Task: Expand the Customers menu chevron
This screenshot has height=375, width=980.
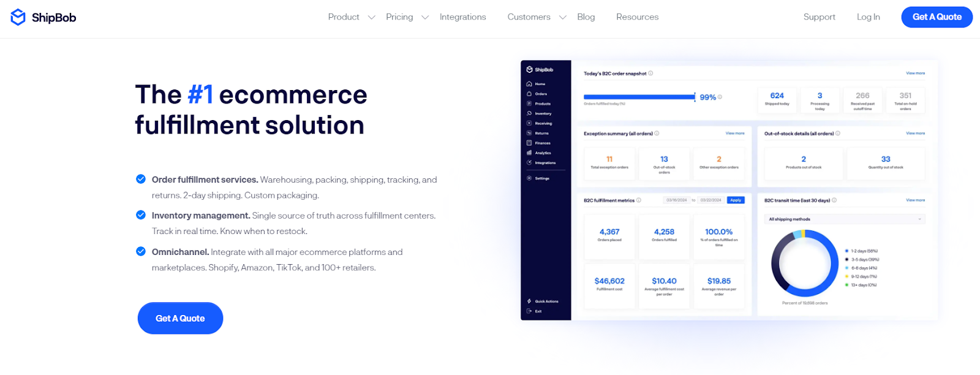Action: coord(562,17)
